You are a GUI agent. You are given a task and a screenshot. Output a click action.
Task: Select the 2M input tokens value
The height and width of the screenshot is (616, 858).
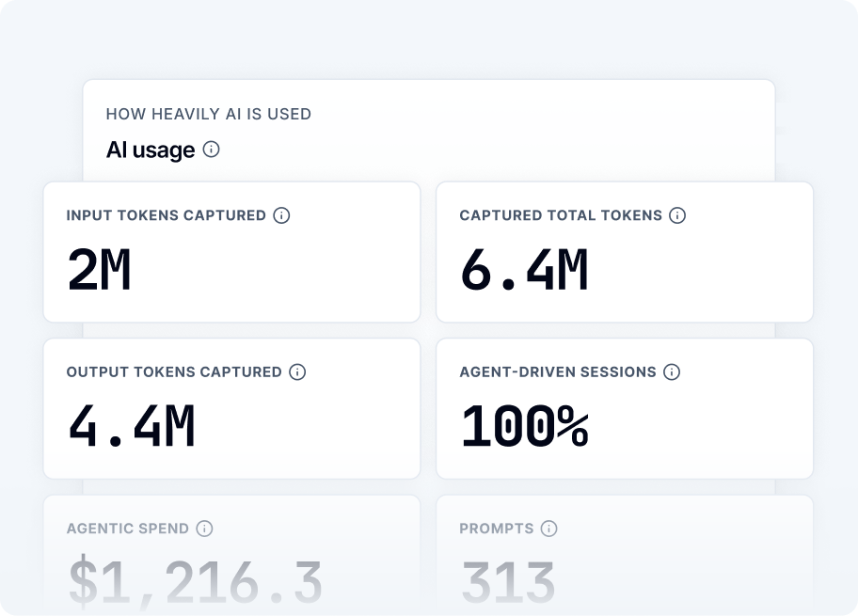pos(99,270)
